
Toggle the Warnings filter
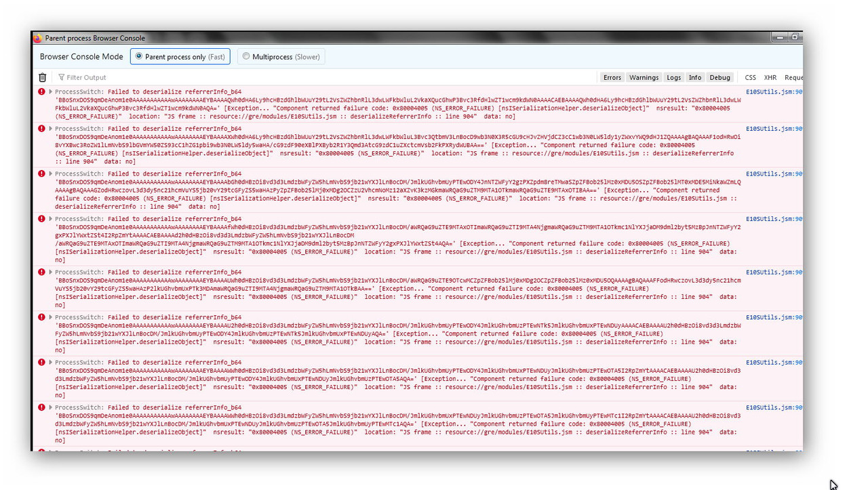click(x=644, y=77)
